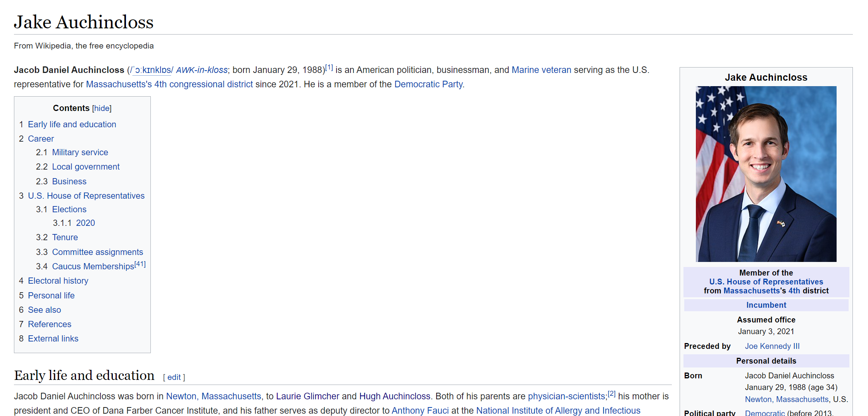Follow the Marine veteran link
This screenshot has height=416, width=868.
pos(541,70)
